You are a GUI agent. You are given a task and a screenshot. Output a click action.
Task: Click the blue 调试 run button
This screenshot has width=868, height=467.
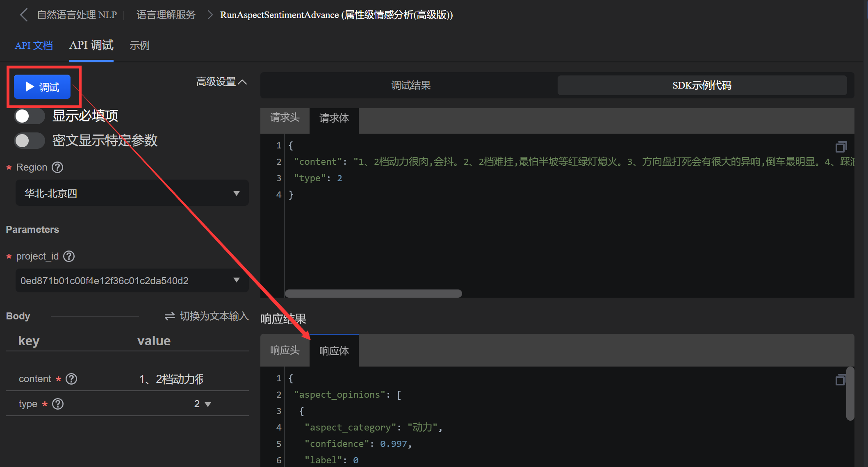(42, 87)
